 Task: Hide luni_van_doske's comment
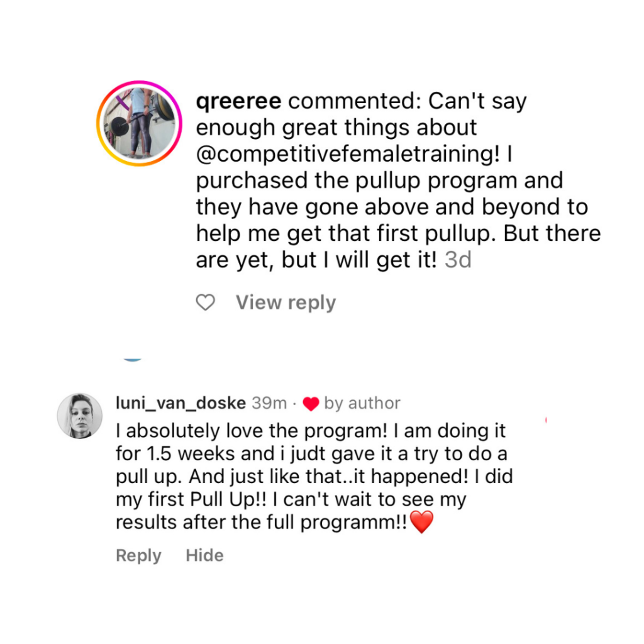pos(204,555)
